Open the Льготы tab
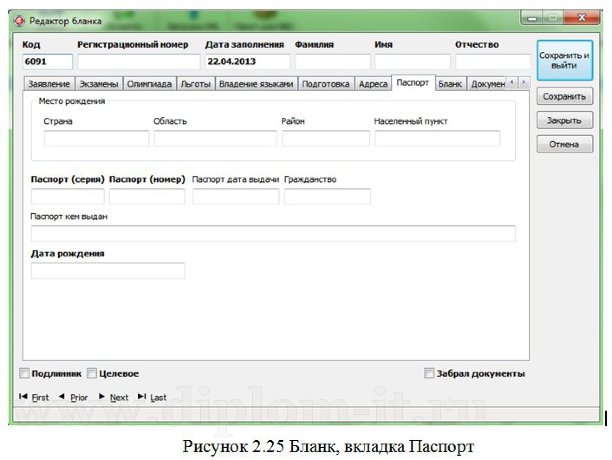The height and width of the screenshot is (460, 612). click(196, 84)
